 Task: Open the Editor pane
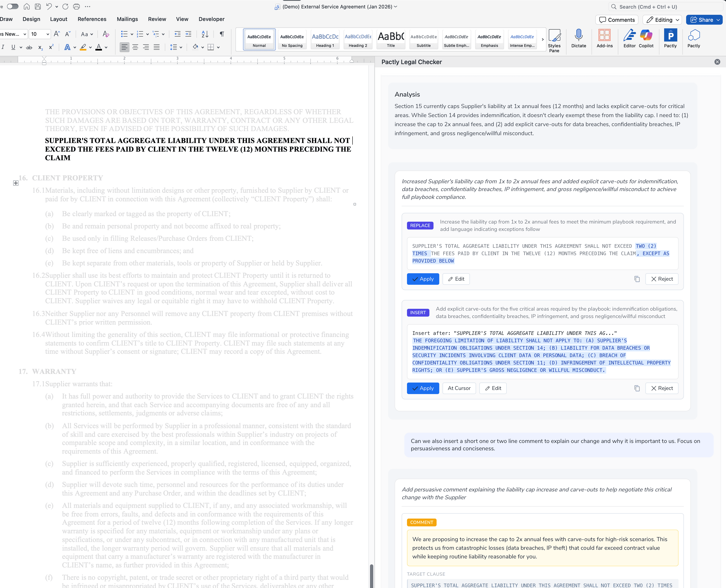629,38
